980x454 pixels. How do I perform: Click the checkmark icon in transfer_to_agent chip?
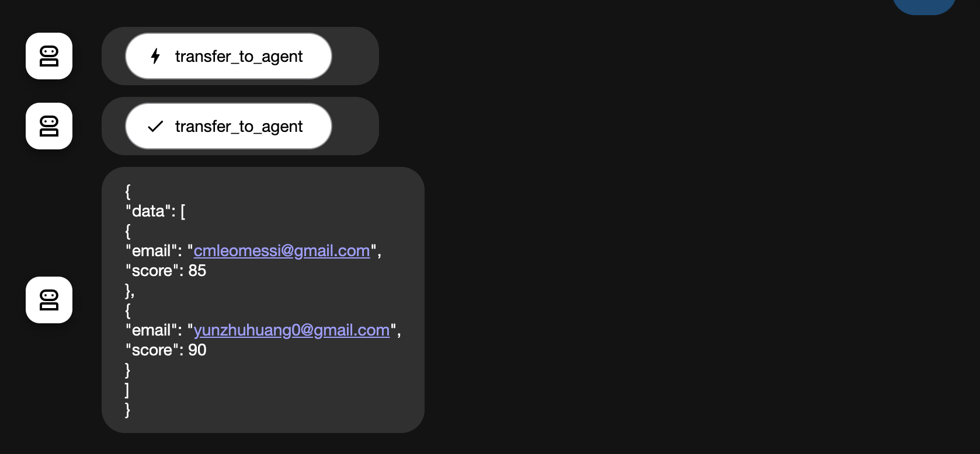[x=155, y=126]
